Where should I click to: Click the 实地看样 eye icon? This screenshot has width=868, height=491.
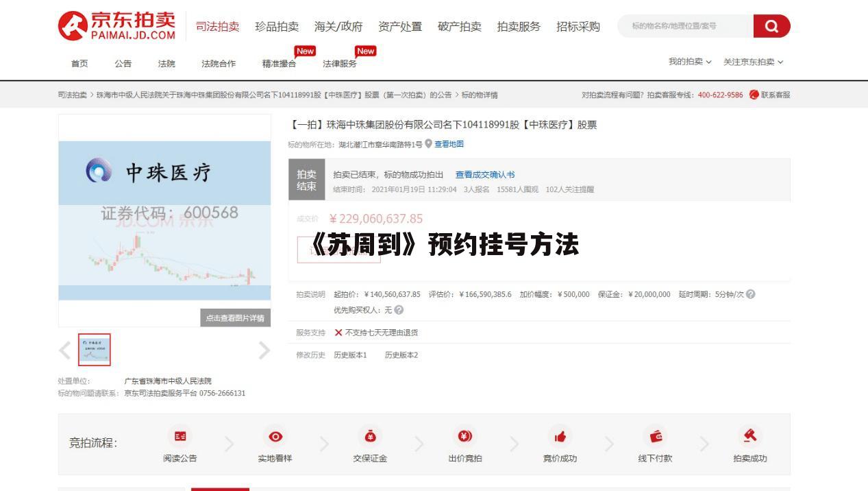pos(275,436)
